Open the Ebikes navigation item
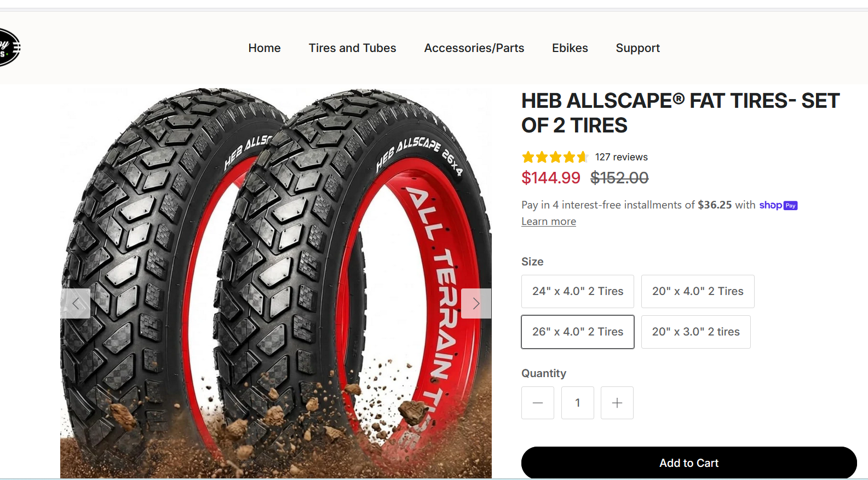Viewport: 868px width, 480px height. [570, 48]
